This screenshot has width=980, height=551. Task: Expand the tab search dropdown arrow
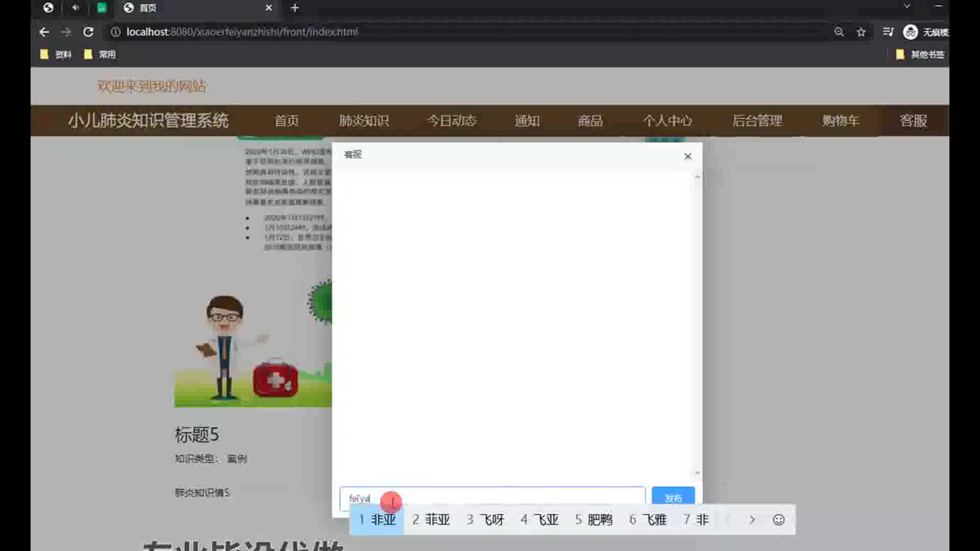click(906, 6)
